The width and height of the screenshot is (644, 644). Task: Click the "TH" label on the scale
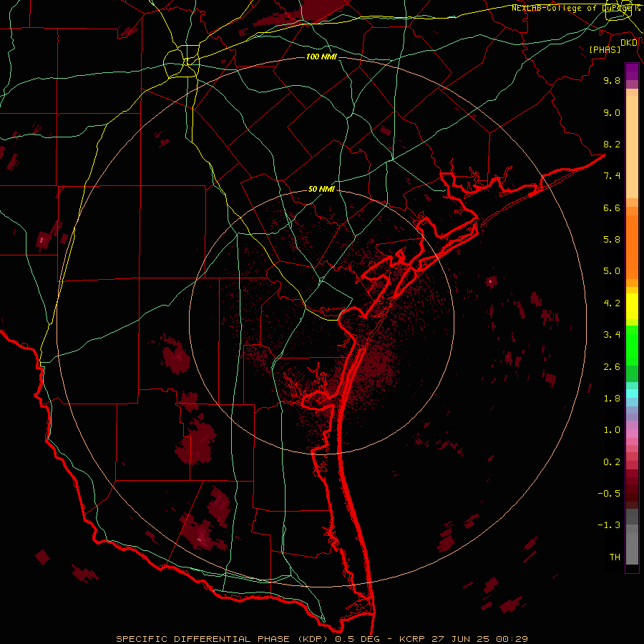click(615, 557)
